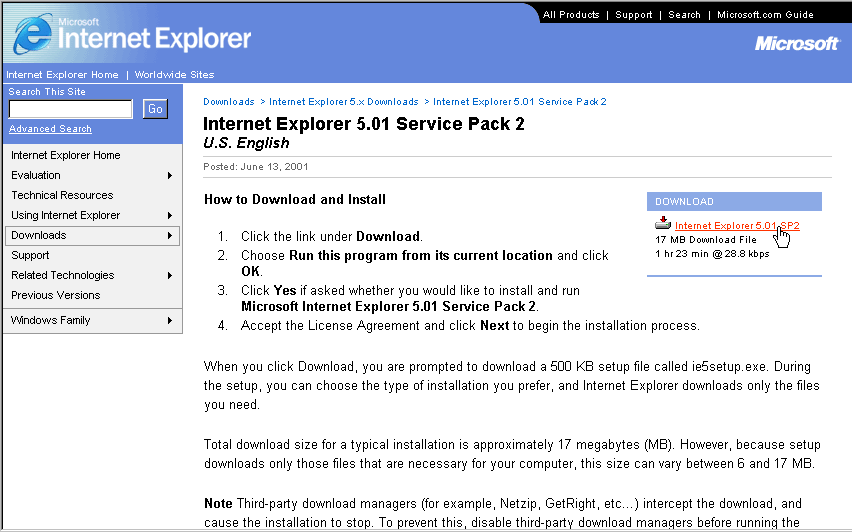
Task: Open the Advanced Search link
Action: pyautogui.click(x=50, y=129)
